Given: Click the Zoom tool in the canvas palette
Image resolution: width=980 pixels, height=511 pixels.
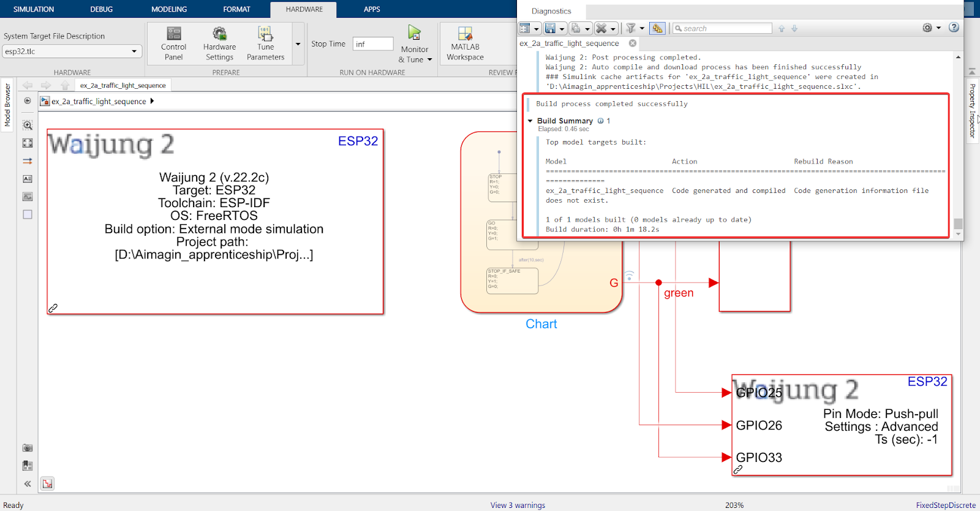Looking at the screenshot, I should click(x=28, y=125).
